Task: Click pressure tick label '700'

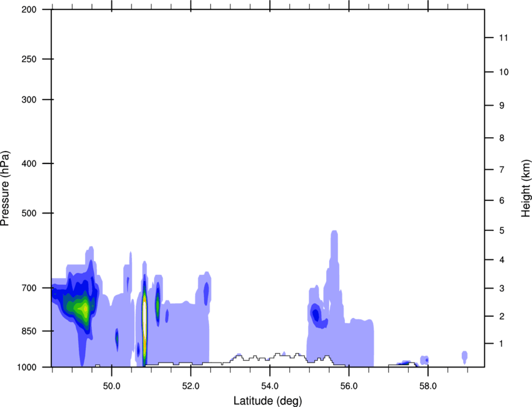Action: tap(29, 288)
